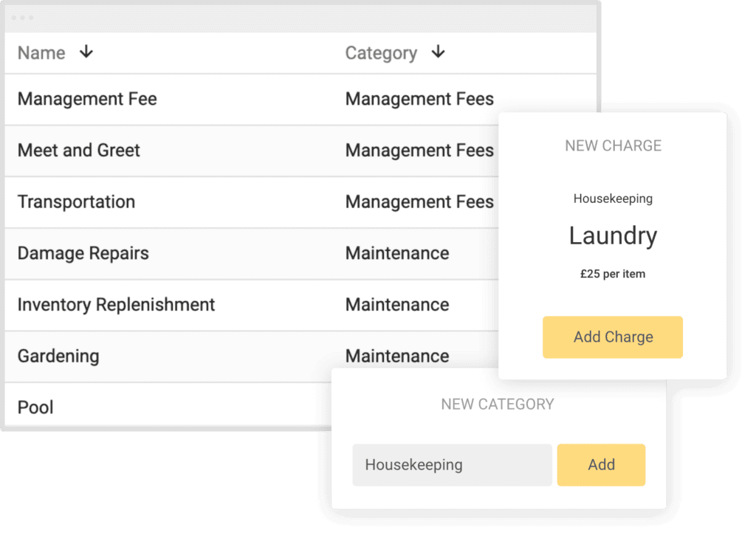Focus the Housekeeping category name field
756x541 pixels.
click(x=452, y=465)
